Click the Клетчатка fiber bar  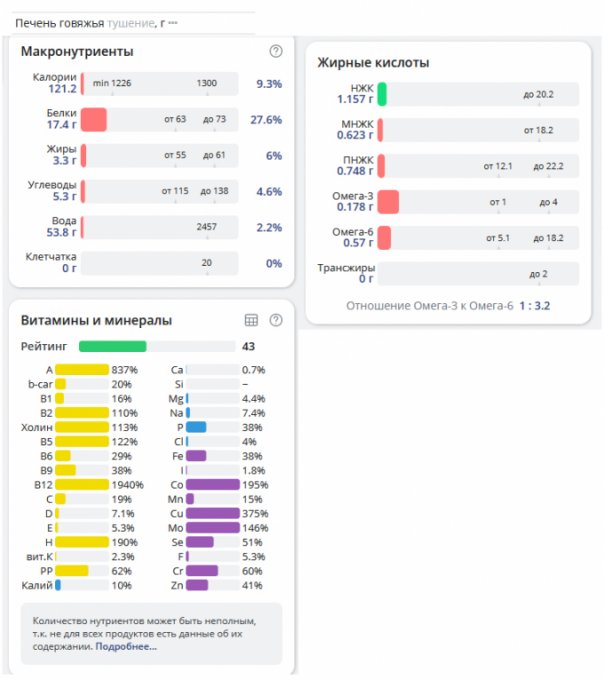point(160,263)
